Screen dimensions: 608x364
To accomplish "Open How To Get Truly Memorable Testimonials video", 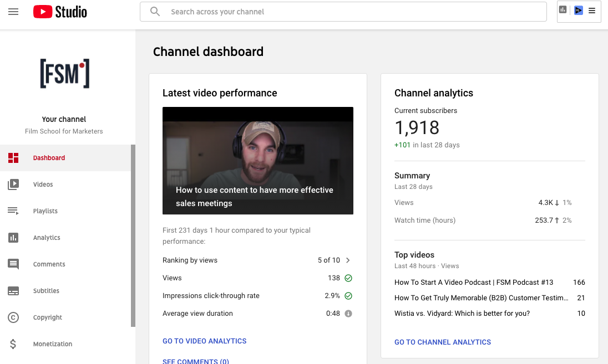I will click(x=481, y=298).
